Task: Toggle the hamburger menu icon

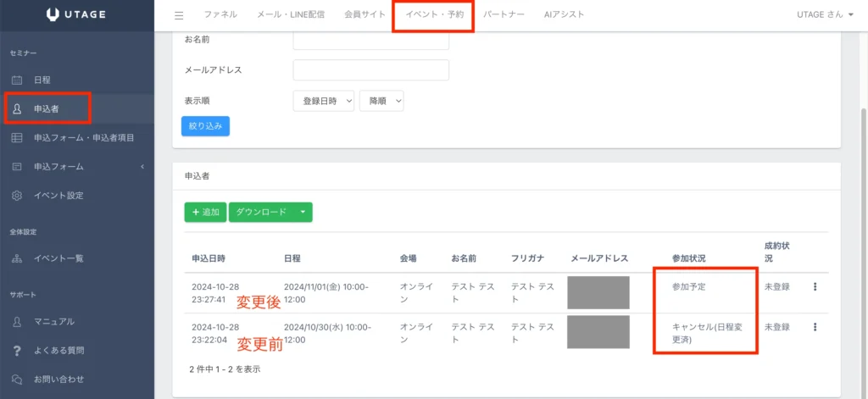Action: click(x=179, y=15)
